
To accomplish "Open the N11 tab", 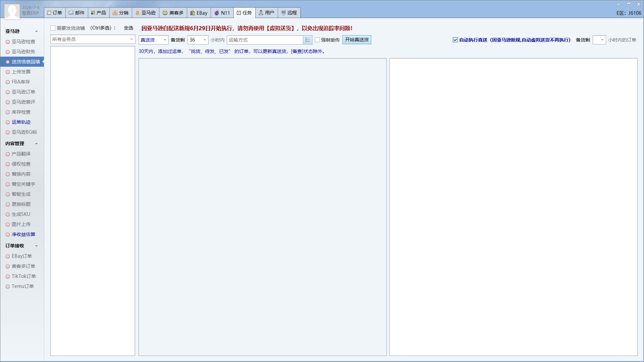I will click(222, 13).
